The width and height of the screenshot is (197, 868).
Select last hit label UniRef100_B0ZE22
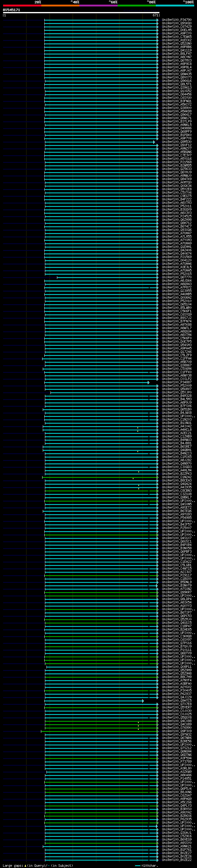pos(176,860)
